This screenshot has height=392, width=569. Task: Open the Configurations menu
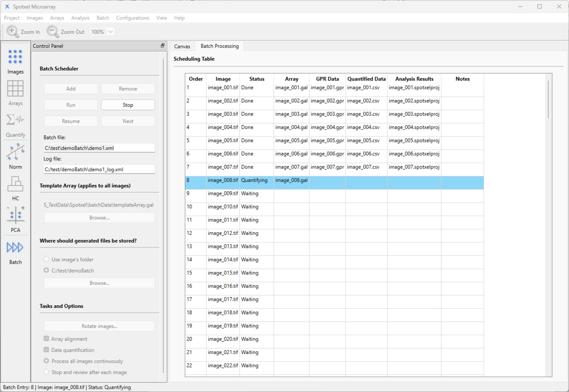point(133,18)
